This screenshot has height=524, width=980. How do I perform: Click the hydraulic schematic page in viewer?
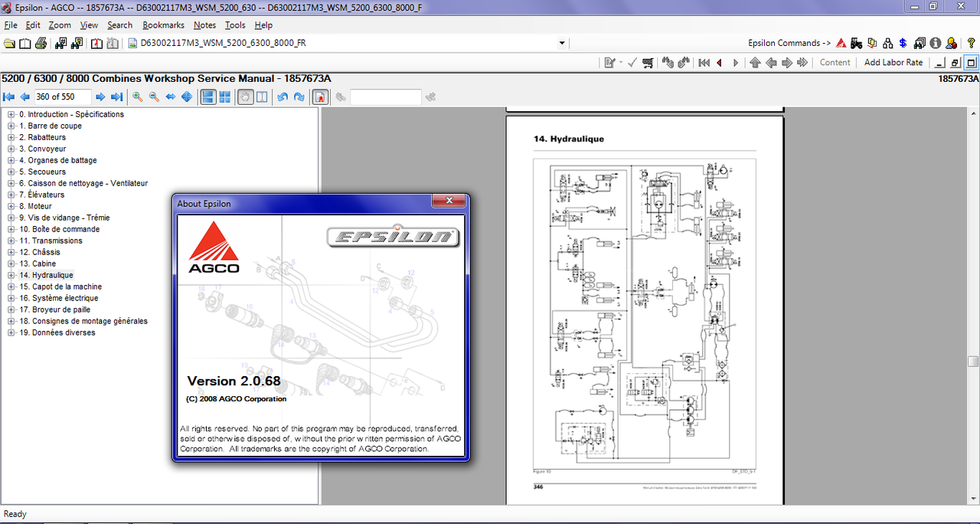click(x=645, y=309)
